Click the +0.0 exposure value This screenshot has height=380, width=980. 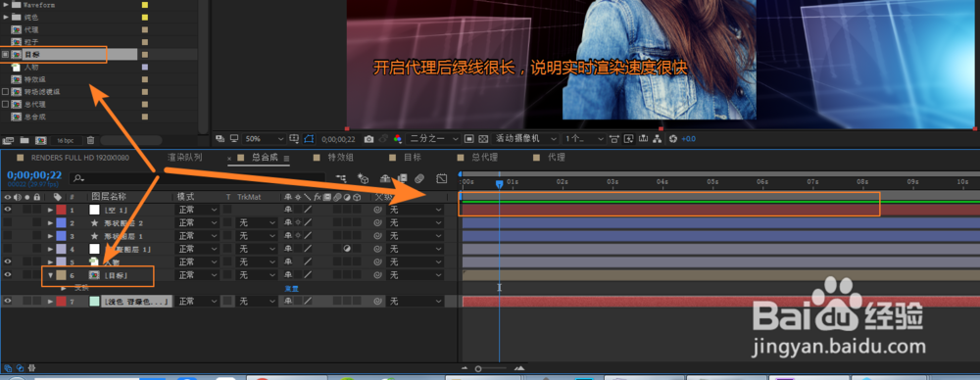click(x=688, y=139)
